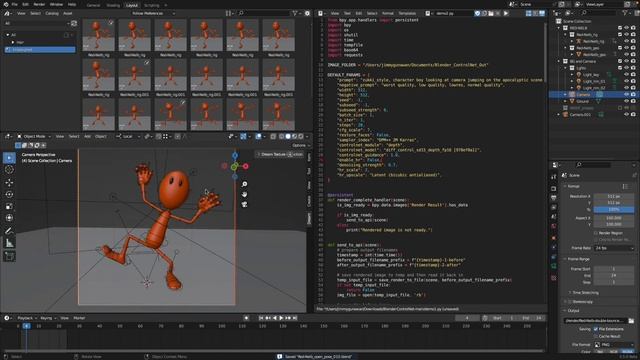Jump to the timeline start frame

(261, 318)
